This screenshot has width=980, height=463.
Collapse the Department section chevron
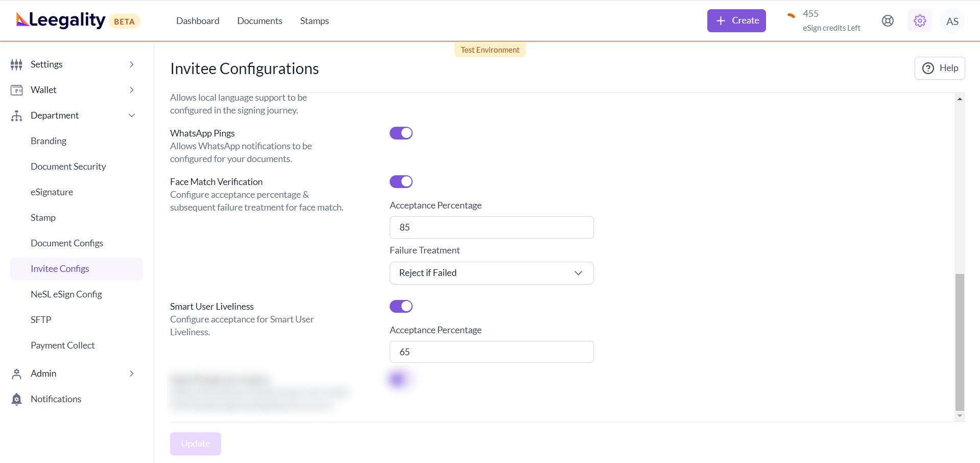point(131,115)
